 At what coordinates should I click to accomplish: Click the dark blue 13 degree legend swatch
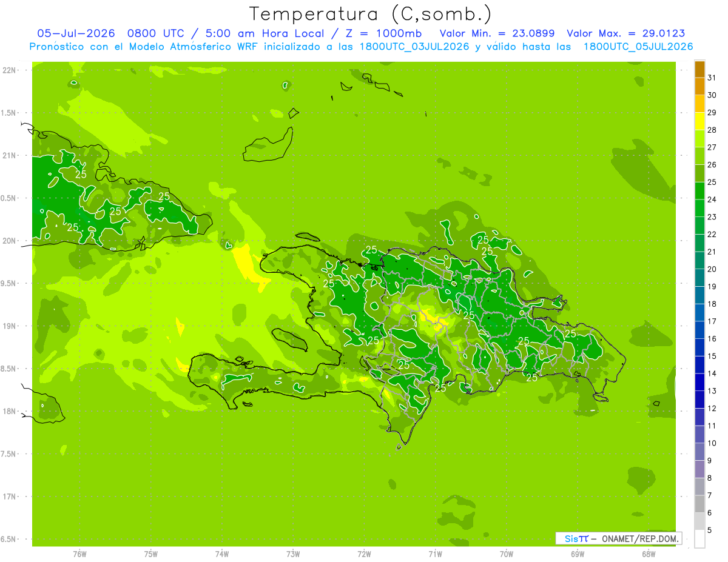coord(699,382)
